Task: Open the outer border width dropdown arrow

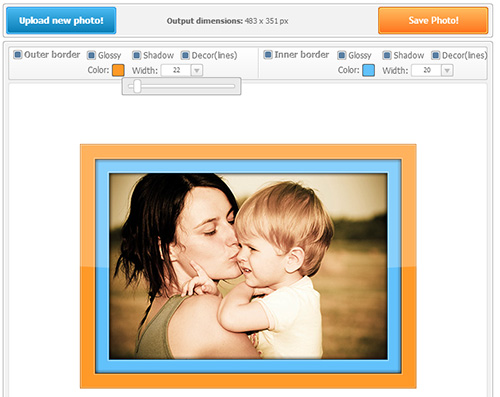Action: pos(197,71)
